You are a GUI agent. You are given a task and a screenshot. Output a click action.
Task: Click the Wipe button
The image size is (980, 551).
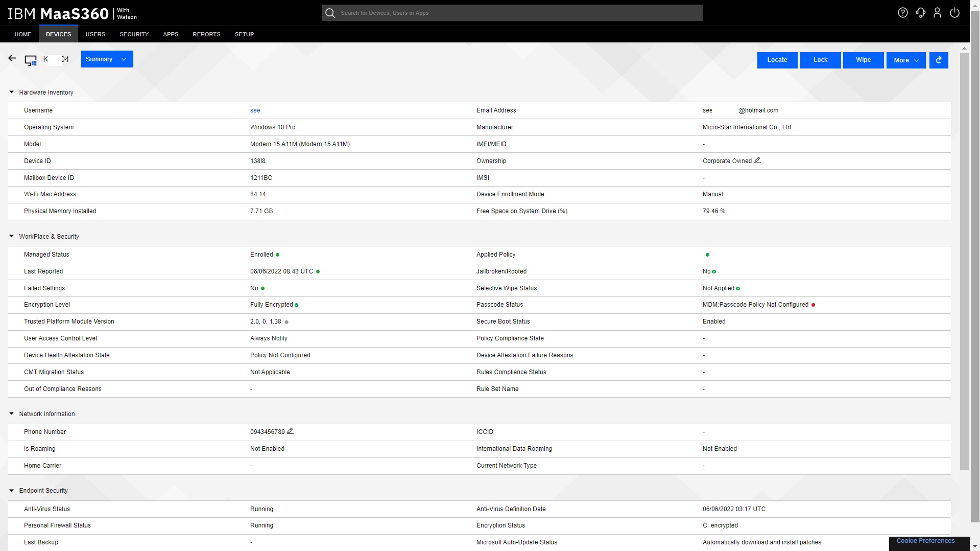[863, 60]
